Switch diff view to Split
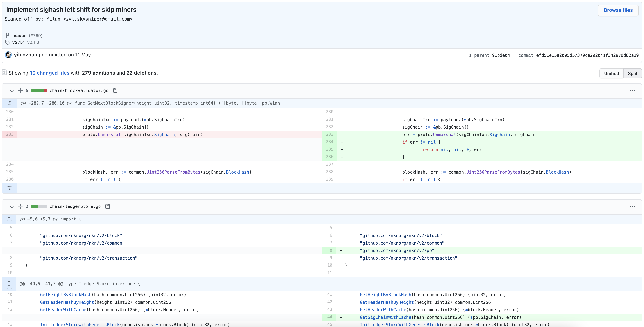The image size is (644, 327). point(632,73)
